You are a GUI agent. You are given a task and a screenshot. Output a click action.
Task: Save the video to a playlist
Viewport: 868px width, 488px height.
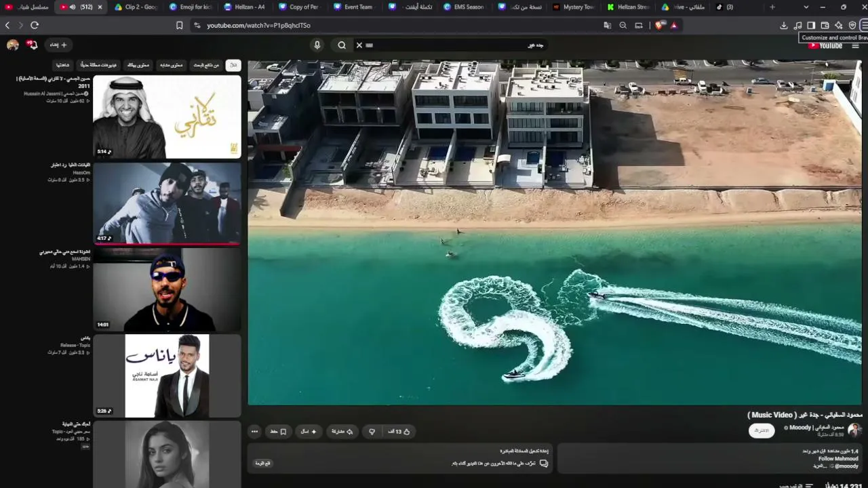tap(279, 431)
